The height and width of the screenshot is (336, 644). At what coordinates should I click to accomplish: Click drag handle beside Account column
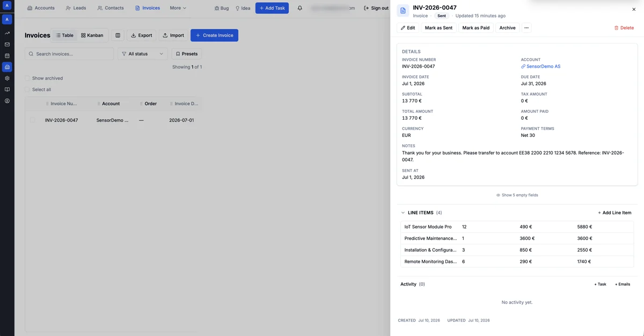[x=99, y=104]
